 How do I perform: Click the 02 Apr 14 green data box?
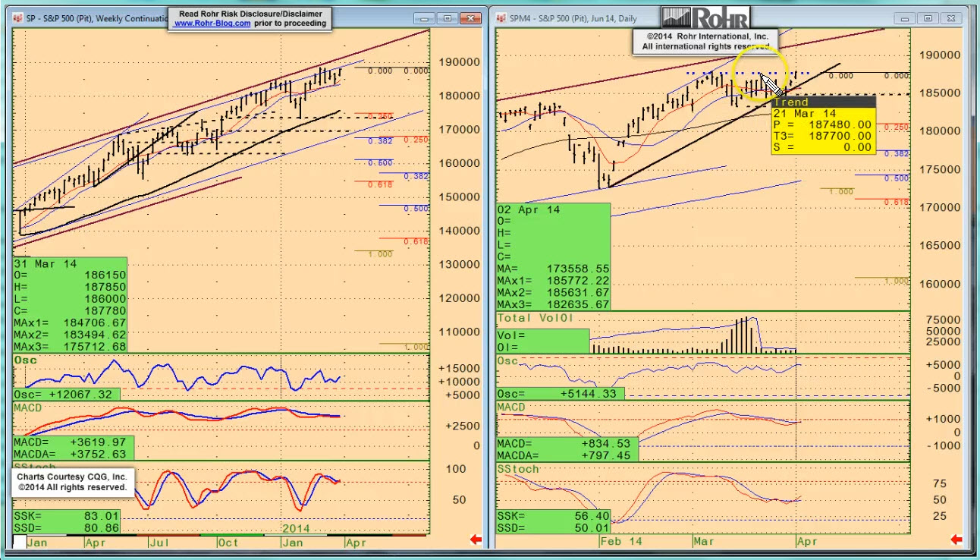(x=553, y=256)
